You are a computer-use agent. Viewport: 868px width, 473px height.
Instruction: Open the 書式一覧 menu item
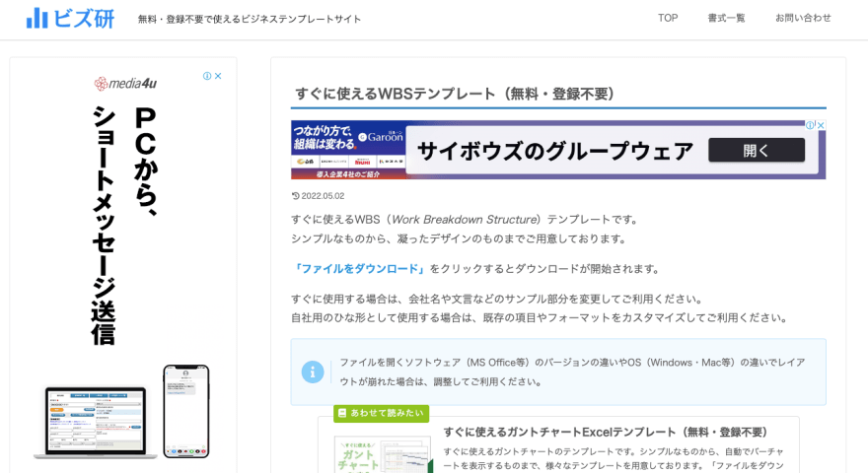[726, 18]
